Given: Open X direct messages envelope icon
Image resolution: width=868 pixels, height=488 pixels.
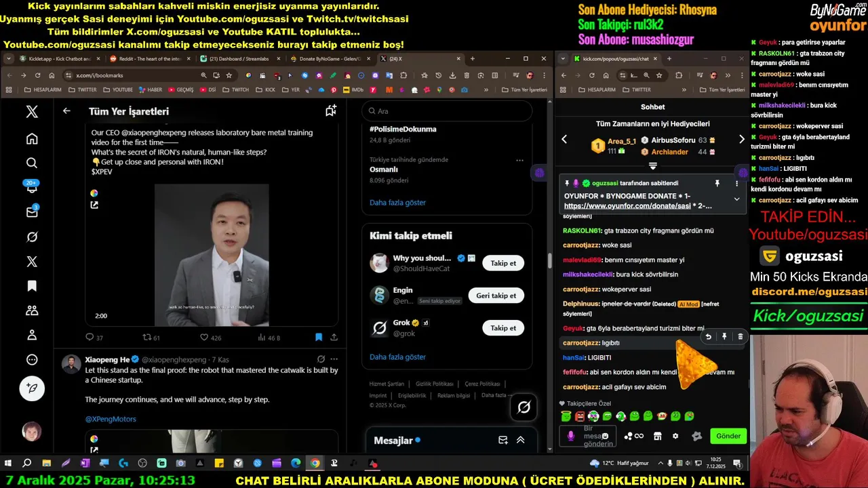Looking at the screenshot, I should [32, 212].
